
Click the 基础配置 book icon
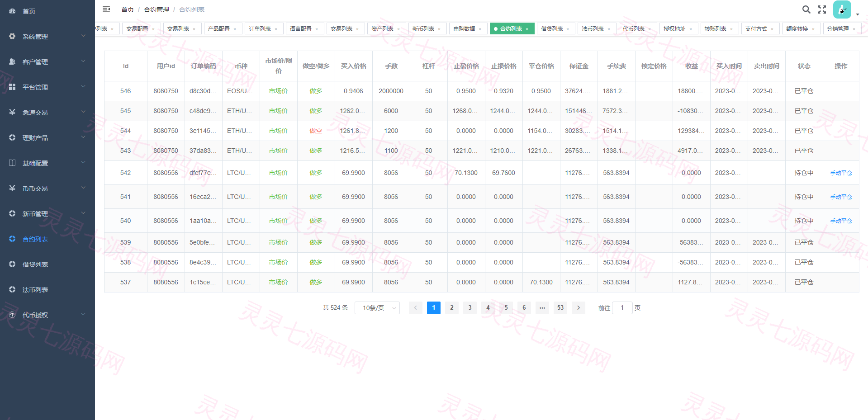pos(12,163)
